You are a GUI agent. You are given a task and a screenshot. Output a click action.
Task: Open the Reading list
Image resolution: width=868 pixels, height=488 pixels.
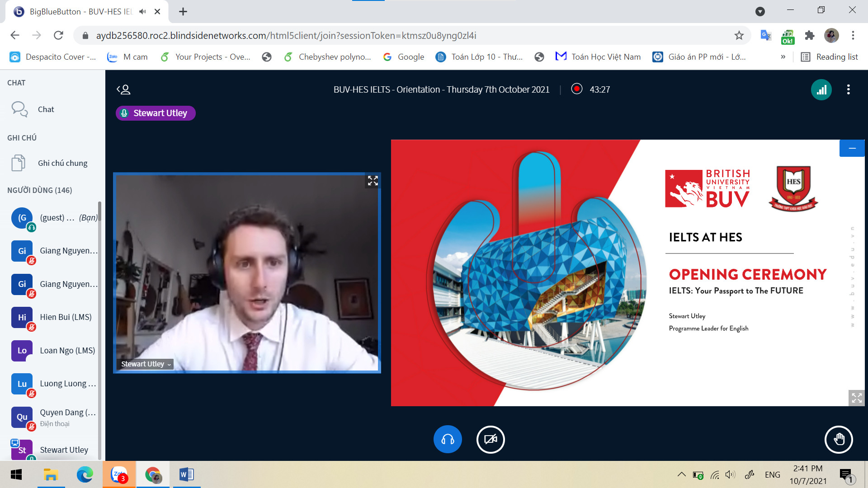click(x=830, y=57)
